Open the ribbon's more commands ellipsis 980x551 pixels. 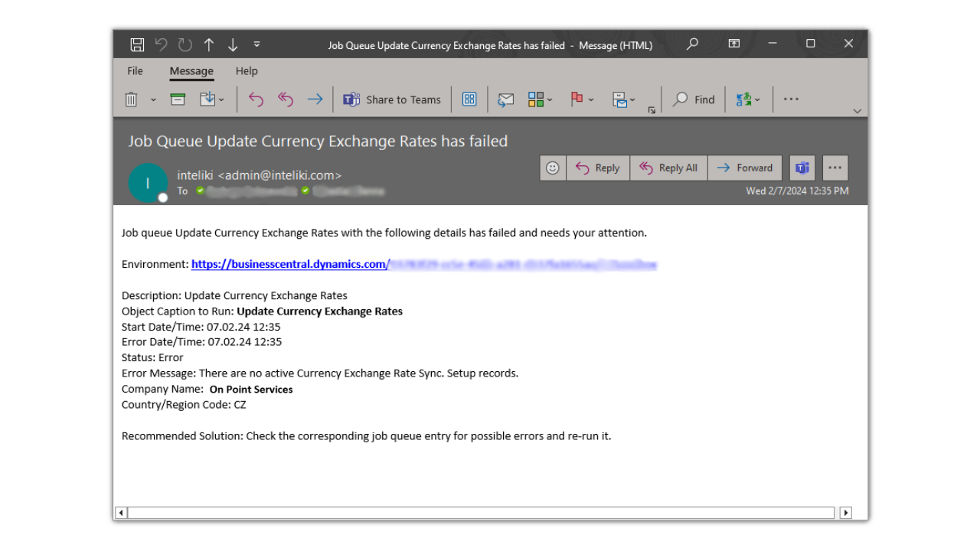tap(791, 99)
